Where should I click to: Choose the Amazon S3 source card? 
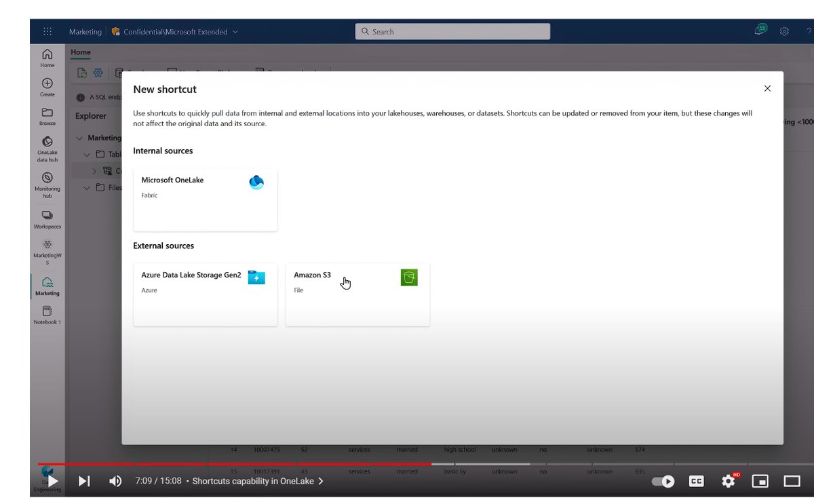click(x=357, y=294)
